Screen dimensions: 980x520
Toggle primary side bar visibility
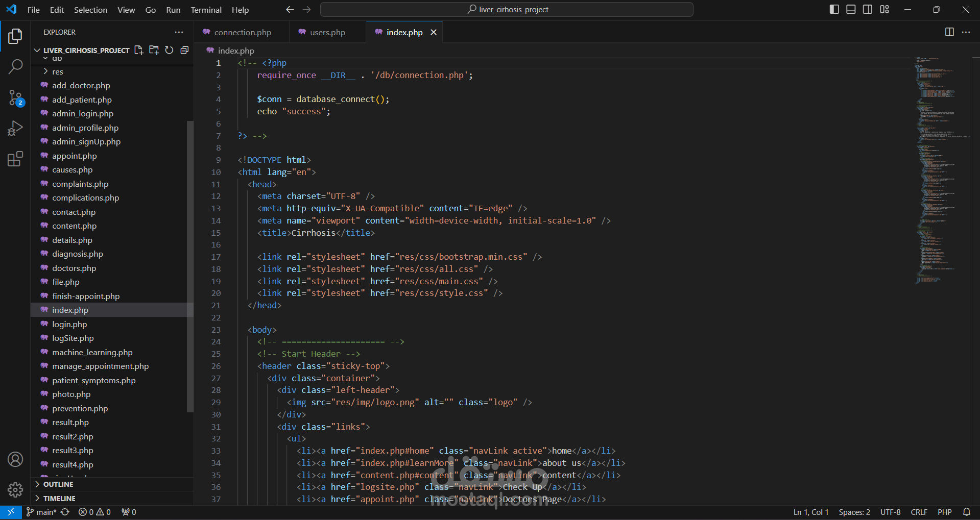(834, 9)
